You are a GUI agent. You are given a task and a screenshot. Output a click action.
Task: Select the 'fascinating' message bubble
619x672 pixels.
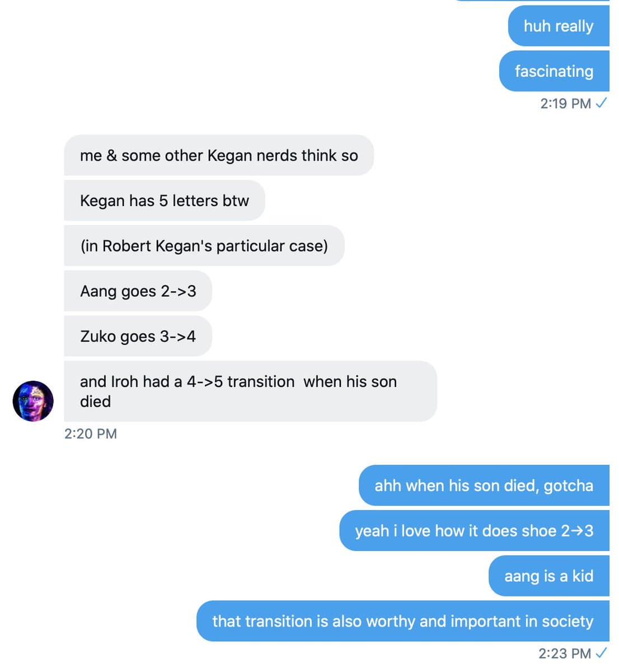click(x=554, y=71)
